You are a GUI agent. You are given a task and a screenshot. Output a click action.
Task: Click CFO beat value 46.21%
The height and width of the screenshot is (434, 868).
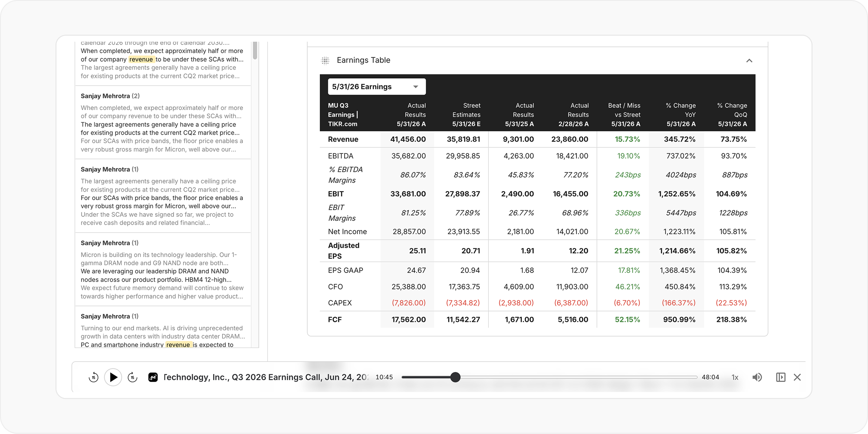(x=628, y=287)
